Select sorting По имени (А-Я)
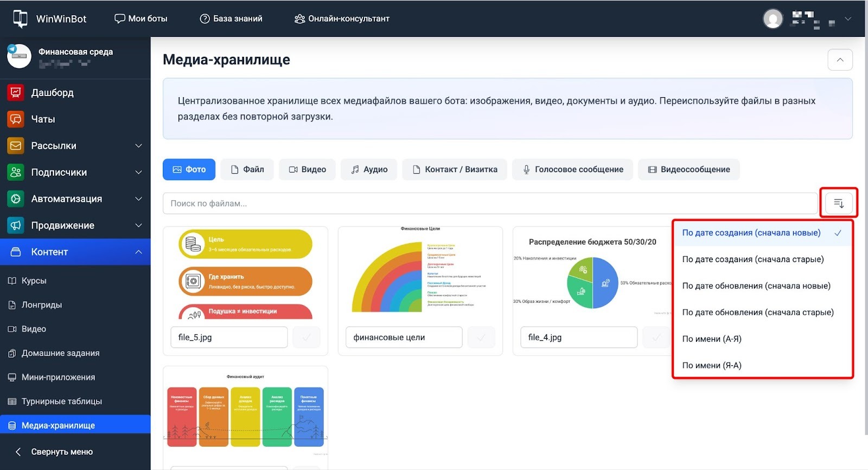The image size is (868, 470). 712,339
